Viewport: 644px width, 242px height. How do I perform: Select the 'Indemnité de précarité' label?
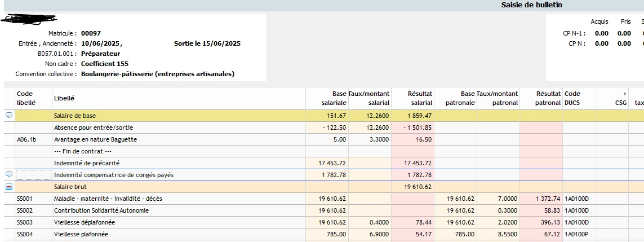tap(87, 163)
